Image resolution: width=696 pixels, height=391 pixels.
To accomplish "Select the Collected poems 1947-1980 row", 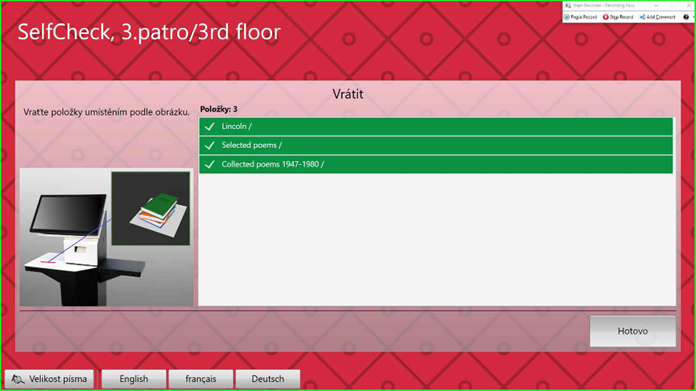I will (436, 164).
